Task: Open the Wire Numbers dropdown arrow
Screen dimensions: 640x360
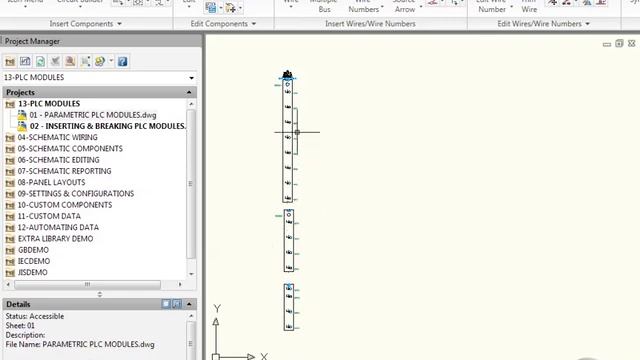Action: click(382, 7)
